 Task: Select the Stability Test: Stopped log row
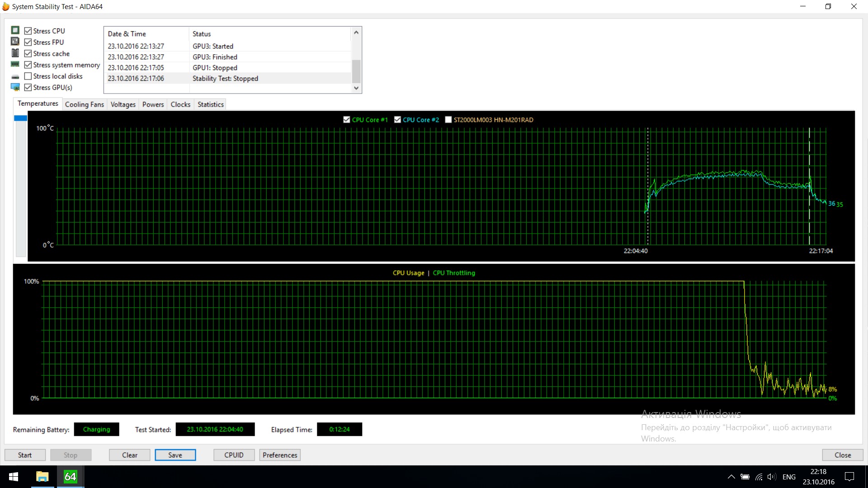point(226,78)
